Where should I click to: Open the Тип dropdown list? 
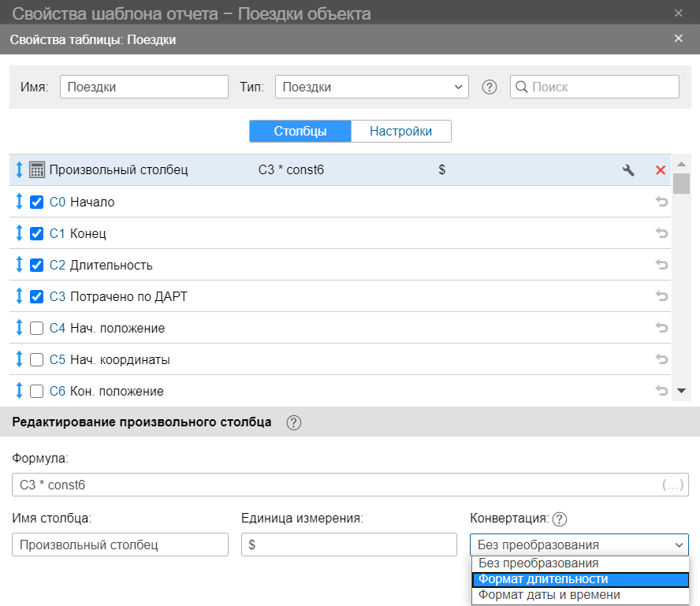pos(371,87)
